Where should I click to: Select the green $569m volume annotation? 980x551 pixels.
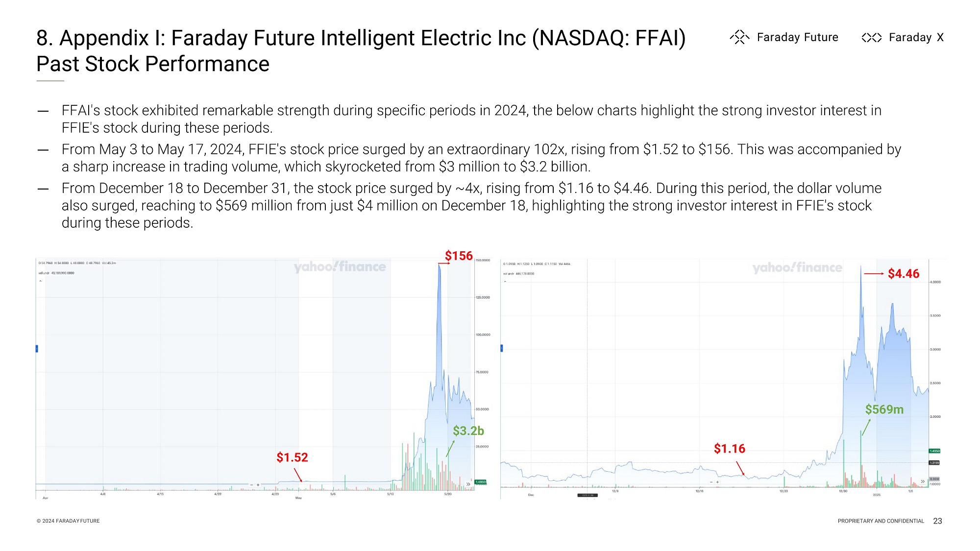884,409
